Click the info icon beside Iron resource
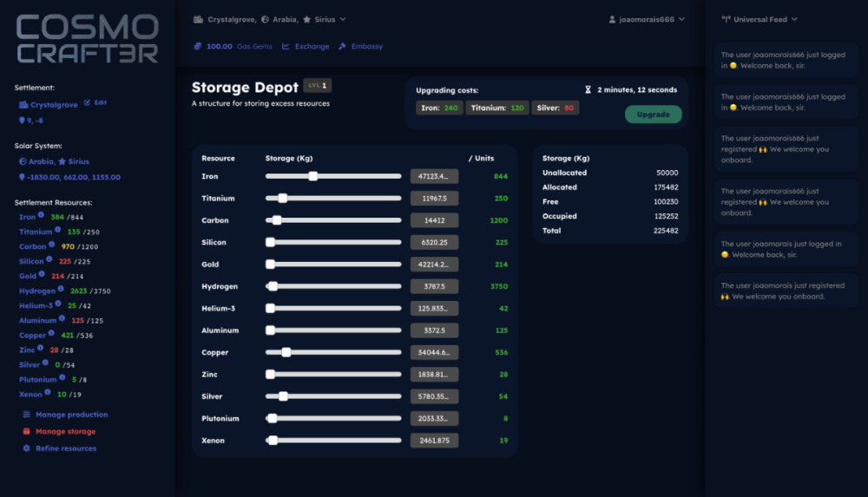 point(41,215)
